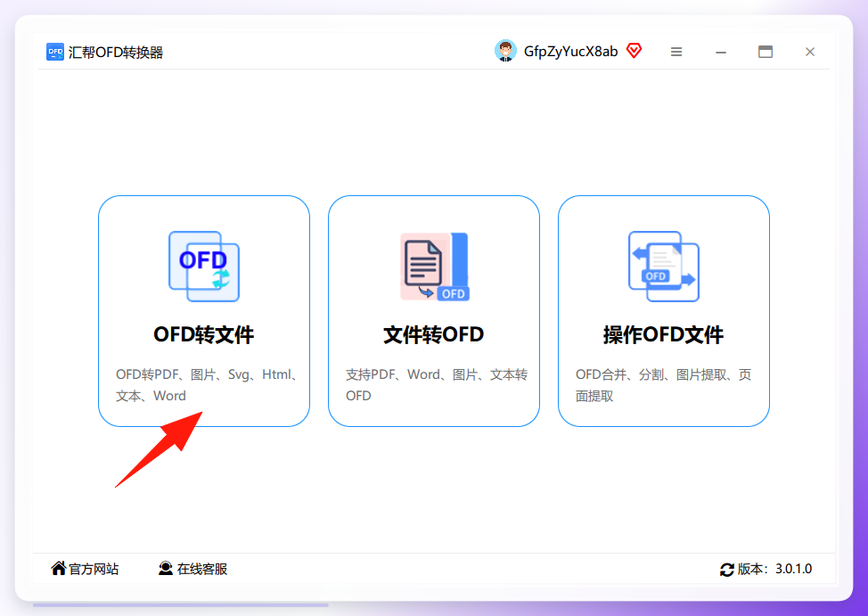Click the description '支持PDF、Word、图片、文本转OFD'
Viewport: 868px width, 616px height.
[437, 385]
